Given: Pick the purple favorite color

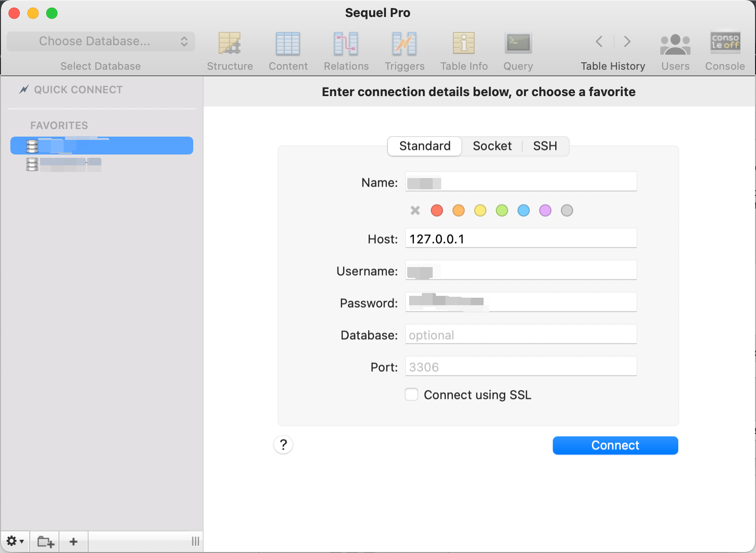Looking at the screenshot, I should (x=545, y=211).
